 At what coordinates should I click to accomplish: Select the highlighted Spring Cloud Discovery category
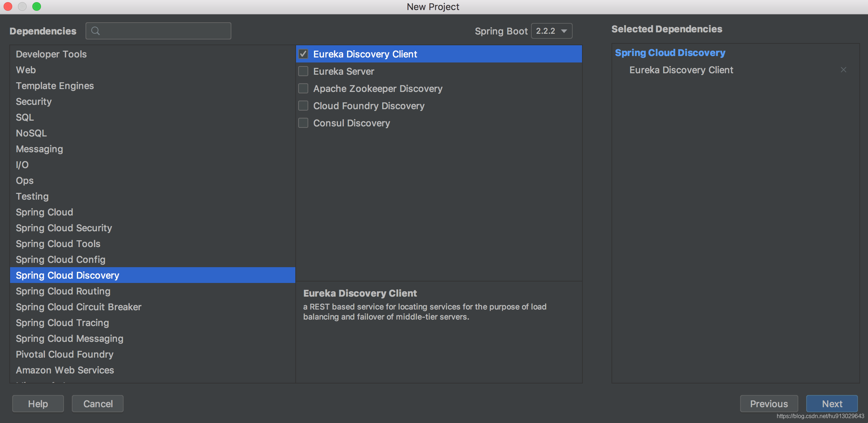click(153, 275)
